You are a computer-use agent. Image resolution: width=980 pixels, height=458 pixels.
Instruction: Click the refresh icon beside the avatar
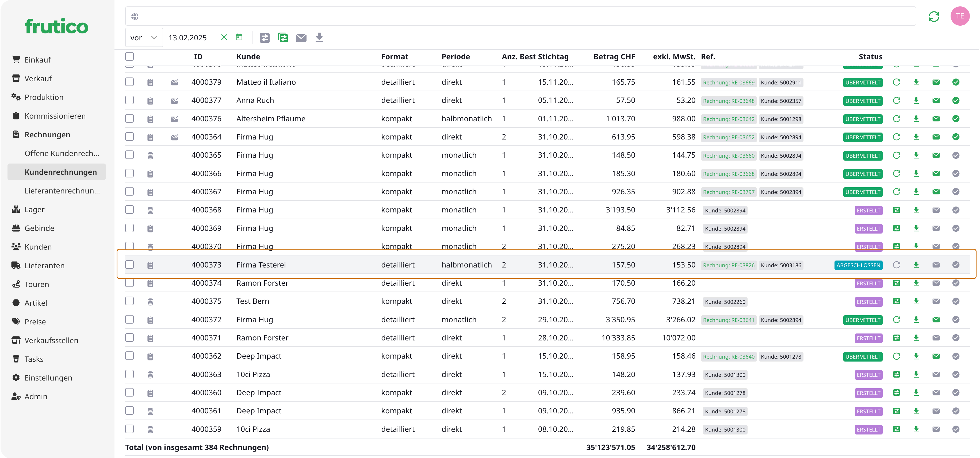coord(933,16)
